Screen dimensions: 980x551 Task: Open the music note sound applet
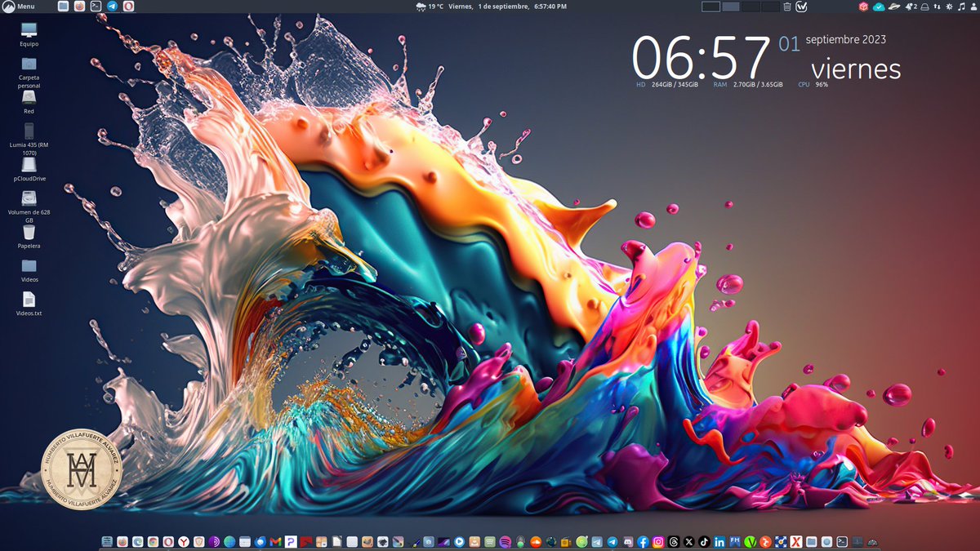(962, 6)
